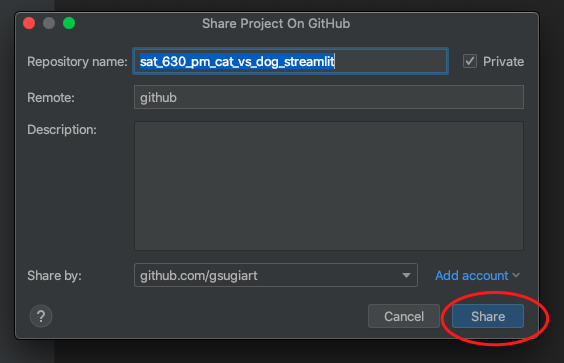Click the arrow of github.com/gsugiart dropdown
The height and width of the screenshot is (363, 564).
click(406, 276)
